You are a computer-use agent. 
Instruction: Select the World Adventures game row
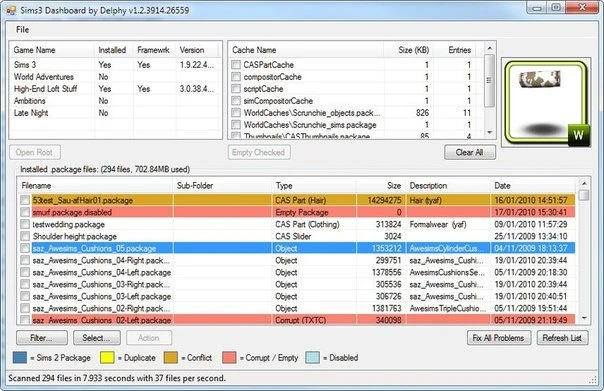tap(116, 77)
